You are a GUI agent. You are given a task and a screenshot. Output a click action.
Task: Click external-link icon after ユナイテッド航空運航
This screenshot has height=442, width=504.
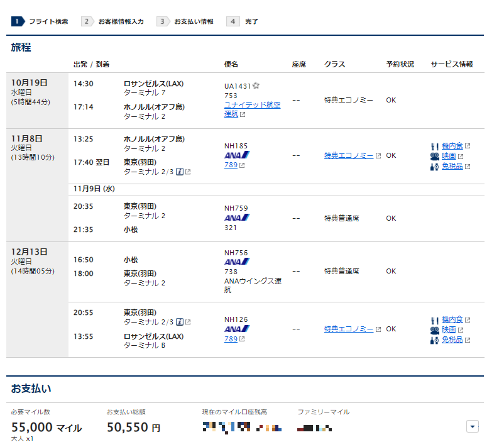243,114
